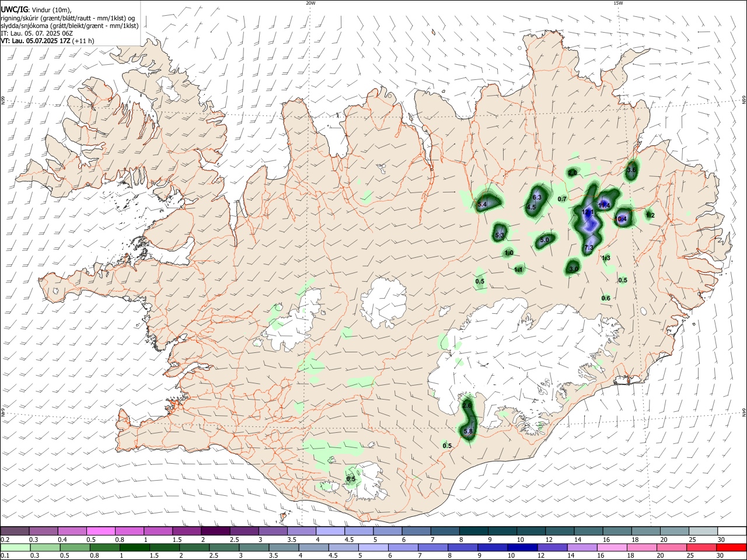Select the 1.0 precipitation value

click(x=509, y=253)
